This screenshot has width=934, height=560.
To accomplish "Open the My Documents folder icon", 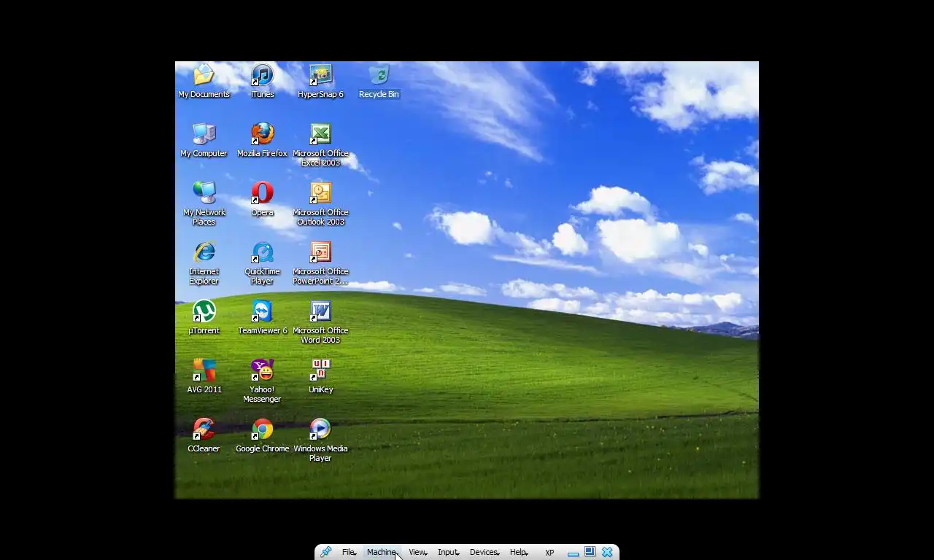I will coord(204,81).
